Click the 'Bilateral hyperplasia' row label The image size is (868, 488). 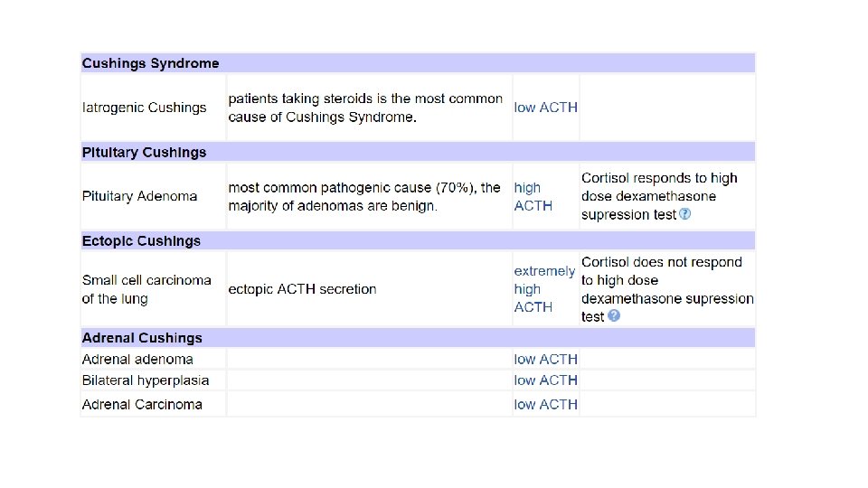[x=146, y=380]
